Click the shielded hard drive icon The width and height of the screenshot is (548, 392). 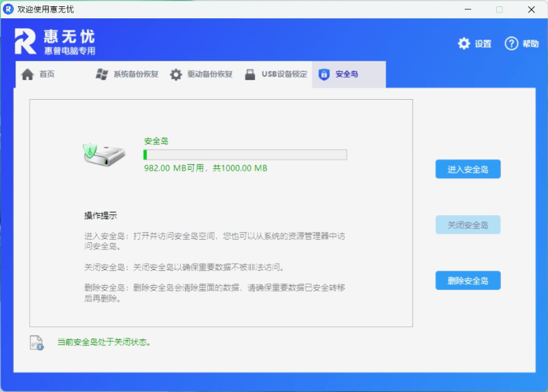[x=104, y=153]
